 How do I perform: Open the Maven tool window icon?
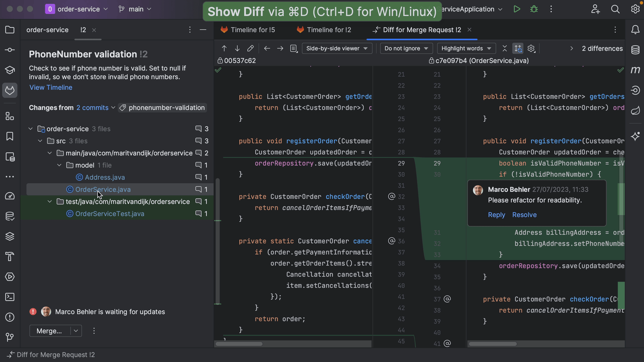tap(635, 70)
